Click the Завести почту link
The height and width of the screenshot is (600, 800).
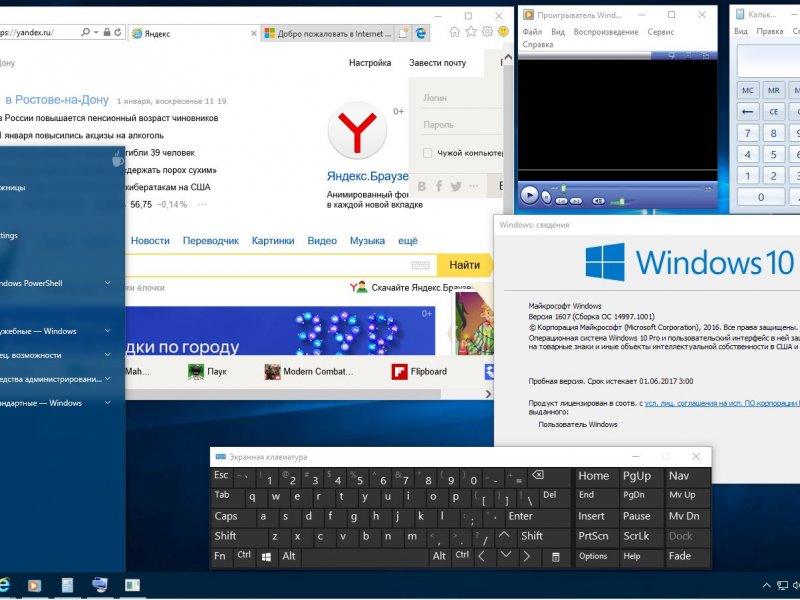(437, 63)
